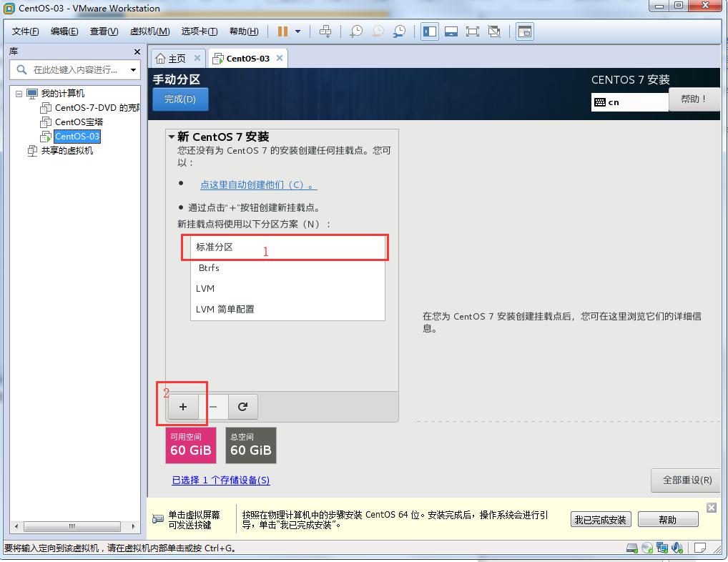Screen dimensions: 728x562
Task: Select 标准分区 partition scheme
Action: [x=287, y=247]
